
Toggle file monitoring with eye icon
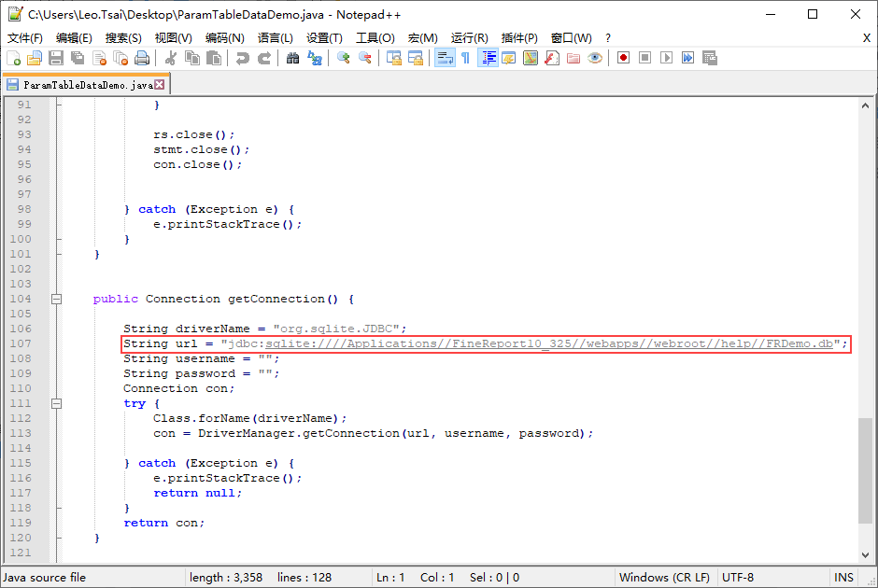[x=595, y=58]
